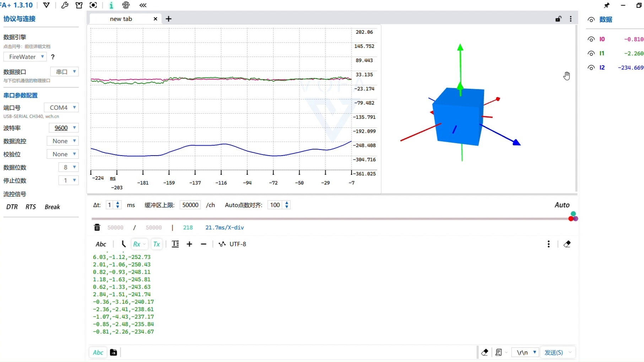Open the tab three-dot menu
This screenshot has height=362, width=644.
click(571, 19)
